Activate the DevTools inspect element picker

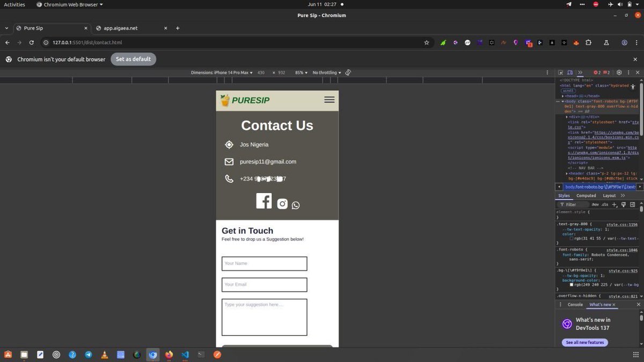coord(560,72)
